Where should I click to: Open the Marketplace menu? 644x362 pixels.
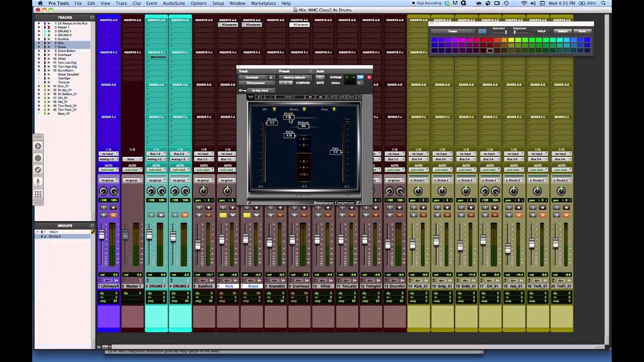pos(263,4)
